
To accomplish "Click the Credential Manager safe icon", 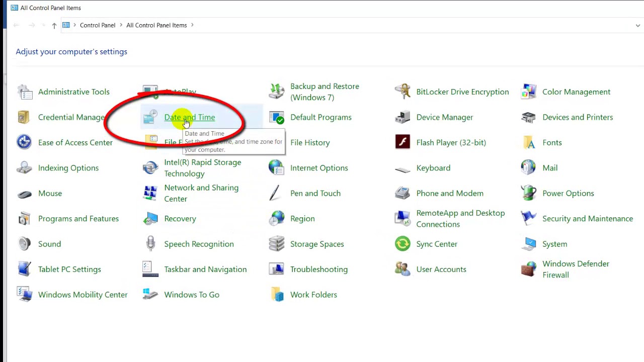I will click(x=24, y=117).
